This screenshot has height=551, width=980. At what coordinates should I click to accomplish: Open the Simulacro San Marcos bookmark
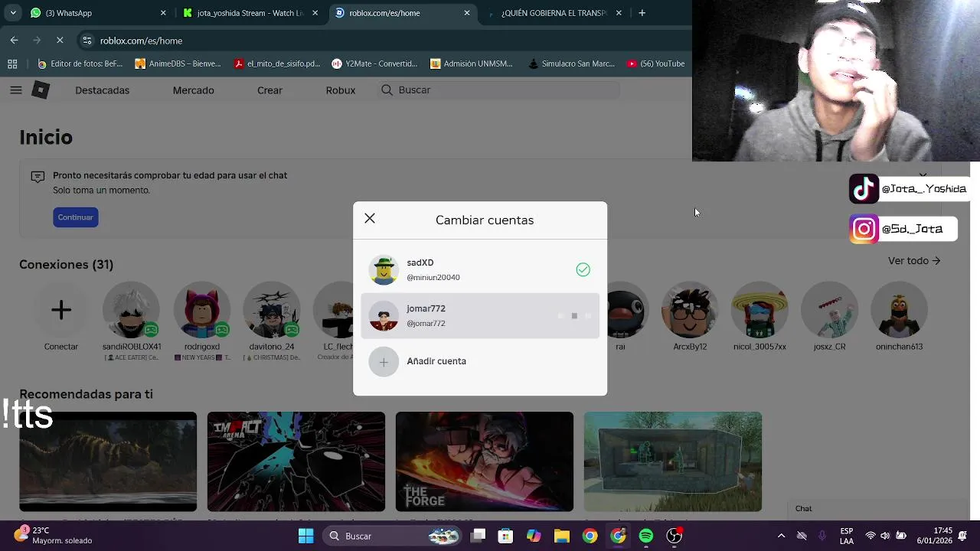[x=572, y=64]
